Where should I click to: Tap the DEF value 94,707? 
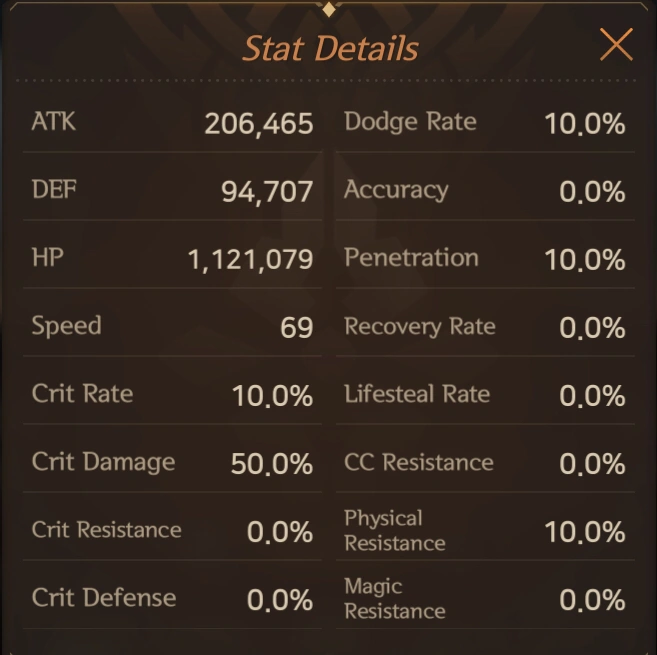[x=267, y=191]
